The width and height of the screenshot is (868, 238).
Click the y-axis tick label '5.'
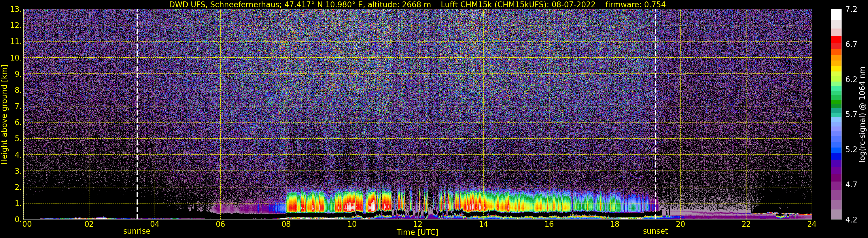click(x=18, y=139)
